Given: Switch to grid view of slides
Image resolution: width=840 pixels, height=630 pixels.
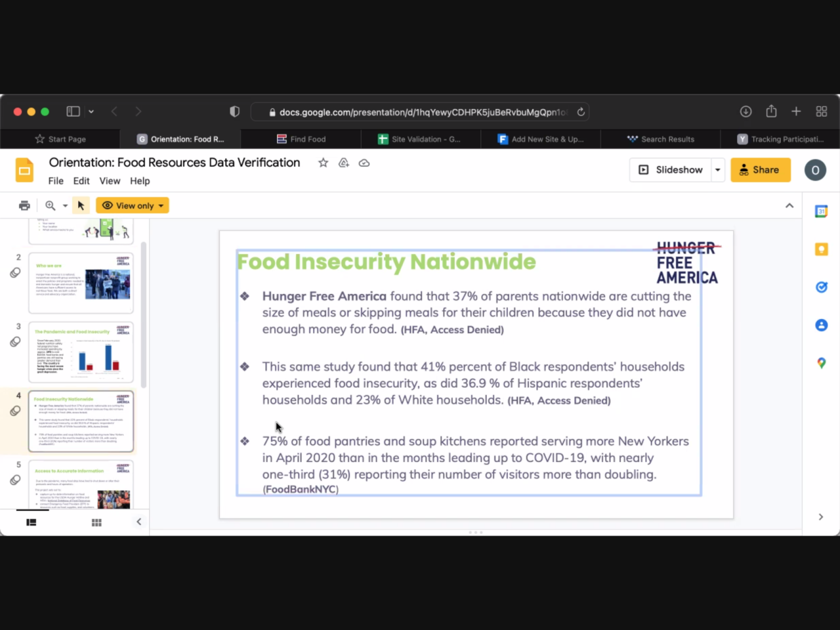Looking at the screenshot, I should (96, 522).
